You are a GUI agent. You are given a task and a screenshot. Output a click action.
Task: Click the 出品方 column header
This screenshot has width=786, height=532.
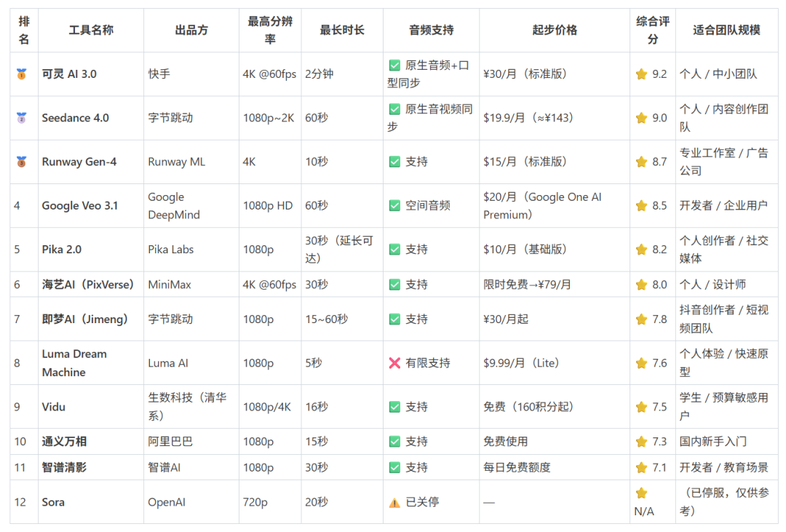coord(191,30)
